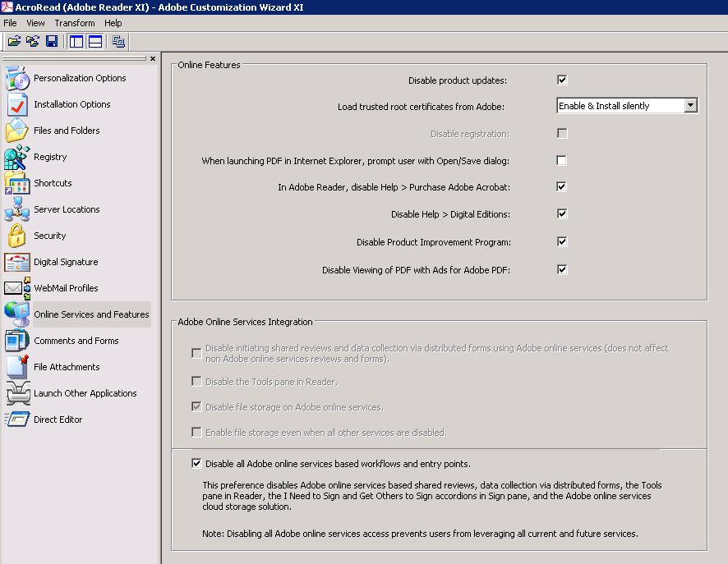Screen dimensions: 728x564
Task: Enable Open/Save dialog prompt for Internet Explorer
Action: 562,161
